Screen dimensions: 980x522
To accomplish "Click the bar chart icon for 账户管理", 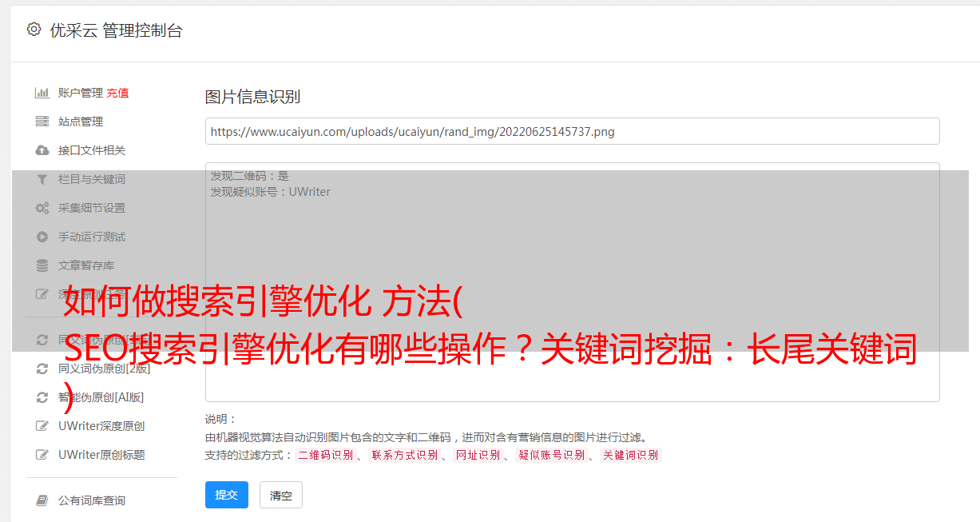I will (42, 93).
